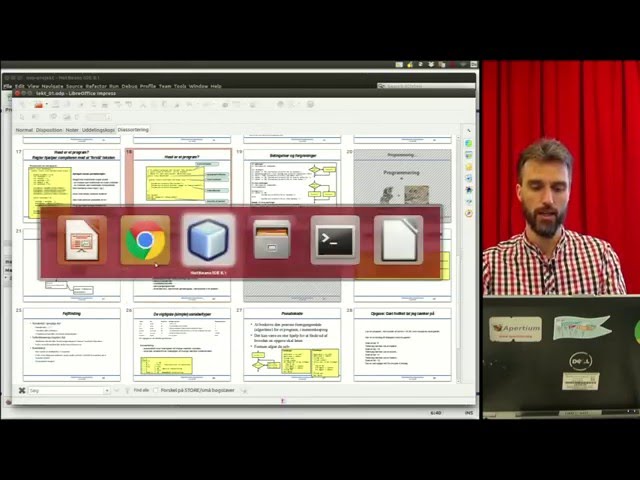Viewport: 640px width, 480px height.
Task: Click the Find alle button
Action: point(141,390)
